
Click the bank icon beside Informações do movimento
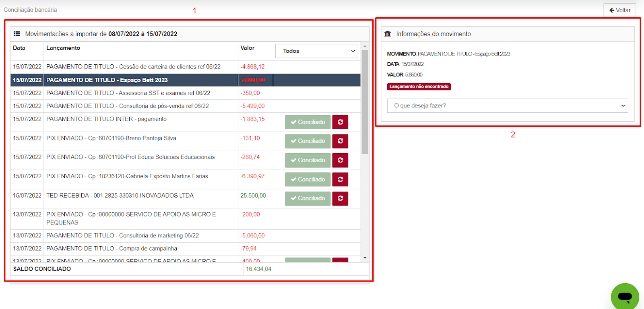[388, 34]
